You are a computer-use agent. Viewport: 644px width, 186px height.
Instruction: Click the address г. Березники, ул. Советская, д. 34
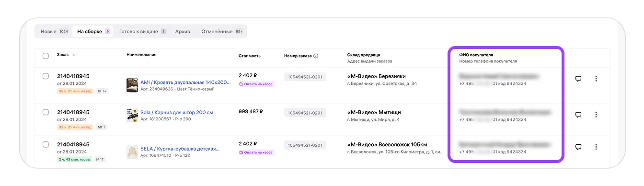(382, 83)
